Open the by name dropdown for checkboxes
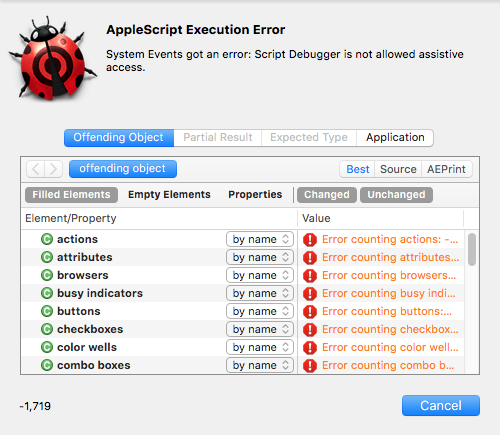The width and height of the screenshot is (500, 435). (x=260, y=329)
